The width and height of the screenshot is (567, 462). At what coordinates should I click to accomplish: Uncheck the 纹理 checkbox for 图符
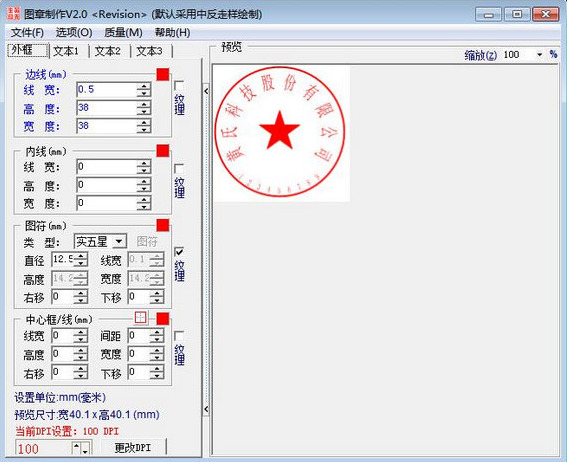(x=179, y=252)
